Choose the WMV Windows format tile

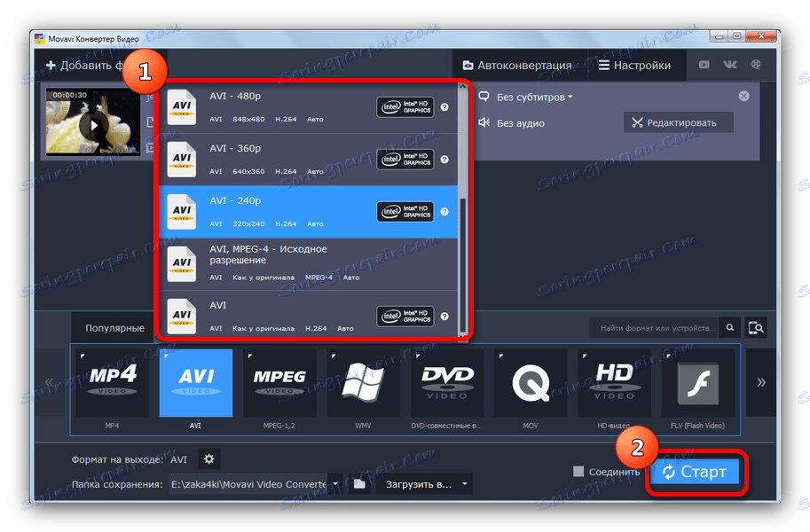point(363,383)
